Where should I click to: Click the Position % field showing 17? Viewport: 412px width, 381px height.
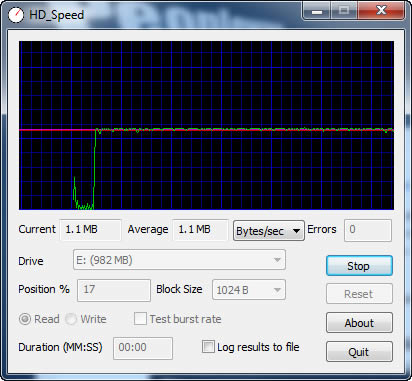point(114,290)
